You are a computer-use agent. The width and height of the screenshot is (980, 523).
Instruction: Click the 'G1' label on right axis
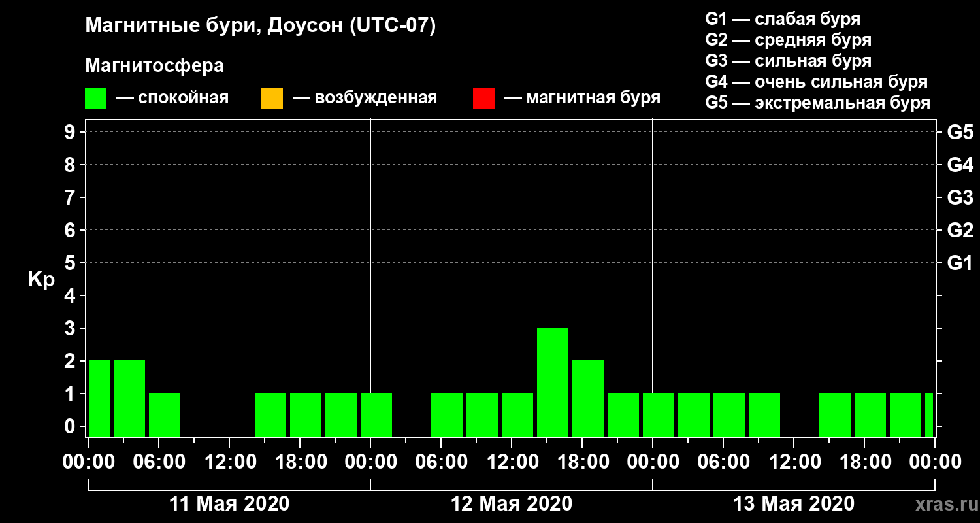pyautogui.click(x=960, y=263)
